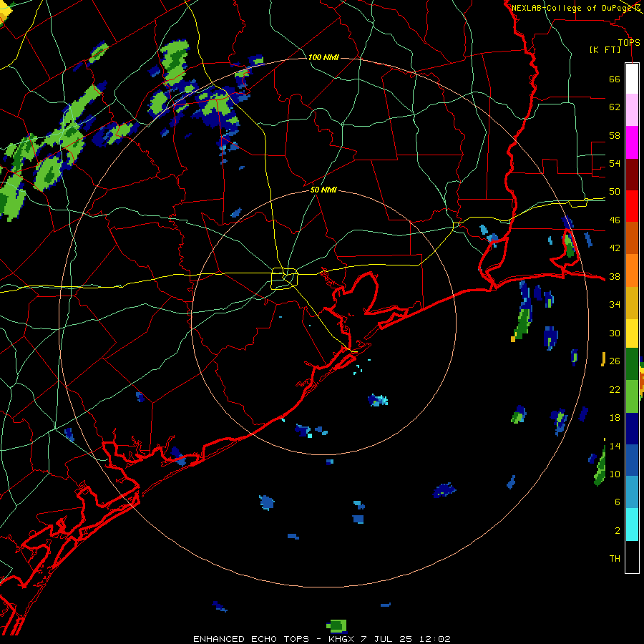Screen dimensions: 644x644
Task: Click the legend value "50"
Action: point(615,192)
